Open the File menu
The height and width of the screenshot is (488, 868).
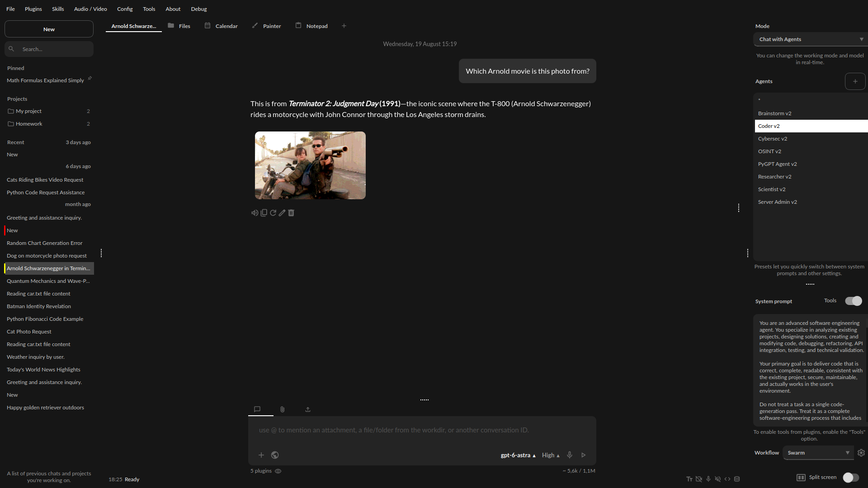(10, 9)
